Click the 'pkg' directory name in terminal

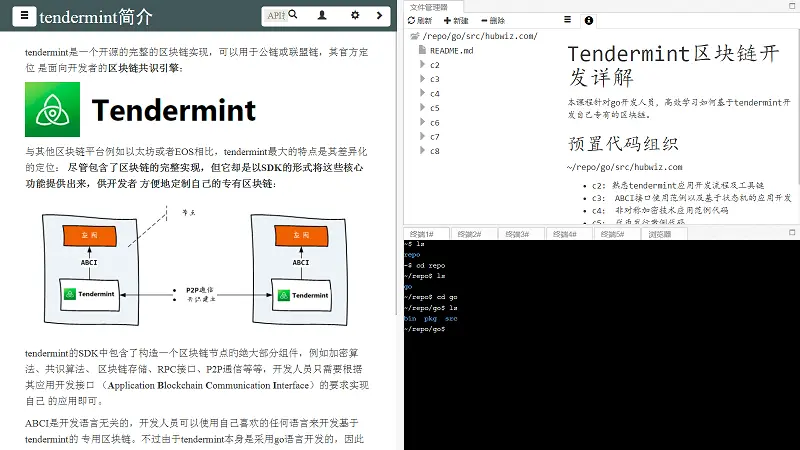[x=430, y=318]
